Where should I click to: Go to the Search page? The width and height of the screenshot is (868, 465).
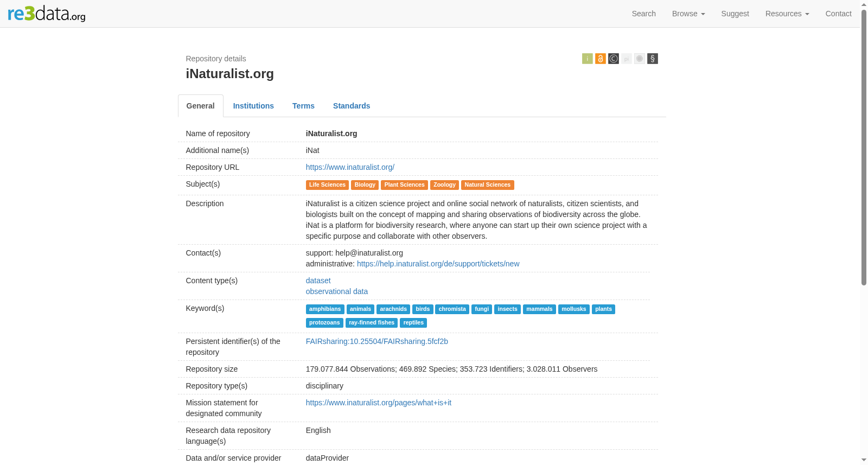point(644,14)
